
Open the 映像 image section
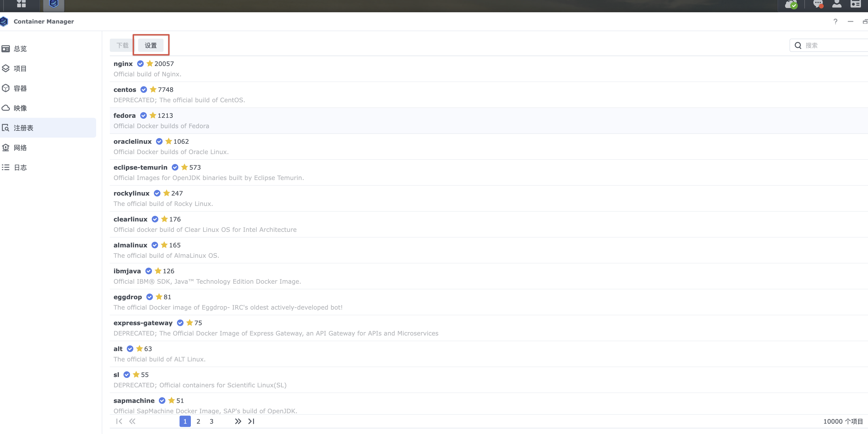point(20,108)
